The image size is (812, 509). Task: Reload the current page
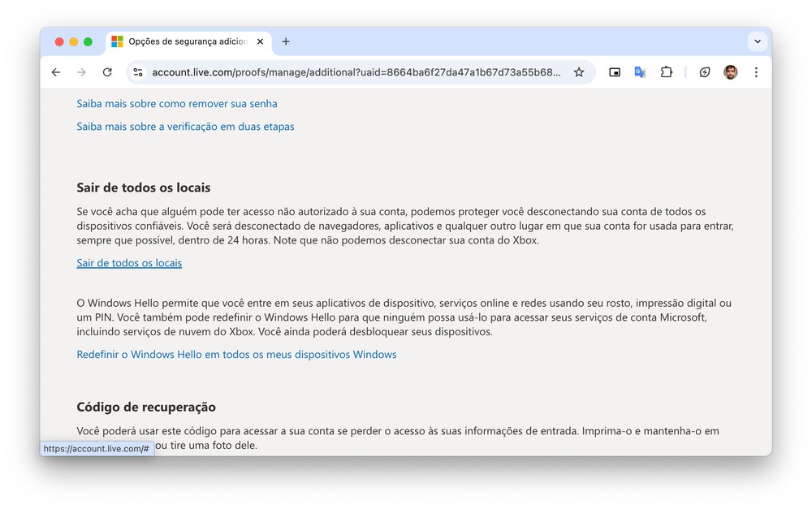[x=107, y=72]
